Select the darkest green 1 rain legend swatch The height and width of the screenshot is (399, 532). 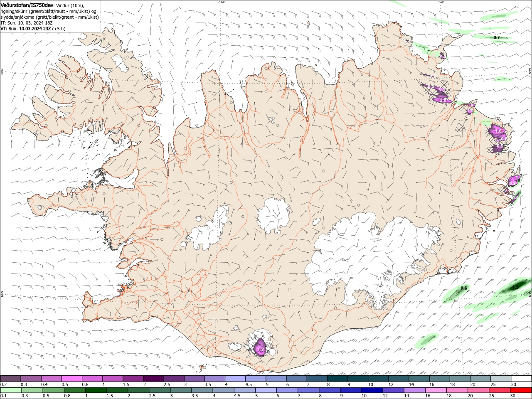click(96, 390)
